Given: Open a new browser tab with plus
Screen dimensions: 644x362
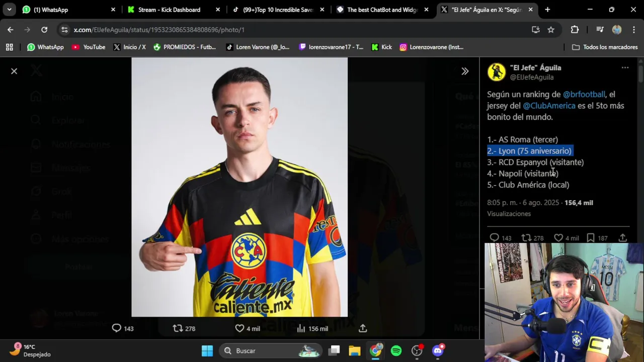Looking at the screenshot, I should point(547,10).
